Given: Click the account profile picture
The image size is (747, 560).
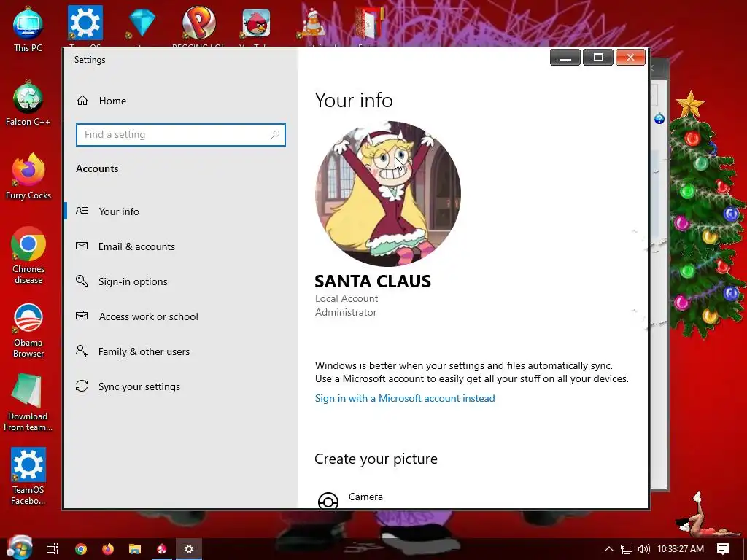Looking at the screenshot, I should pyautogui.click(x=388, y=194).
